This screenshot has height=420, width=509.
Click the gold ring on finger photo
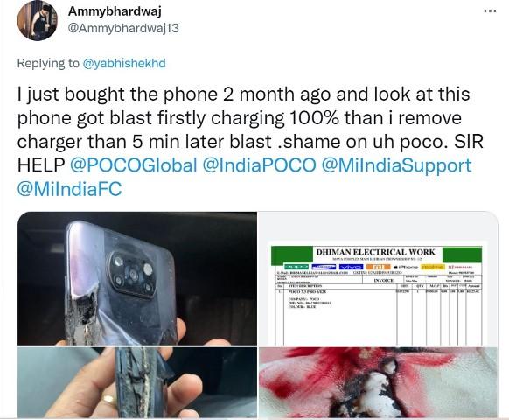(x=109, y=400)
